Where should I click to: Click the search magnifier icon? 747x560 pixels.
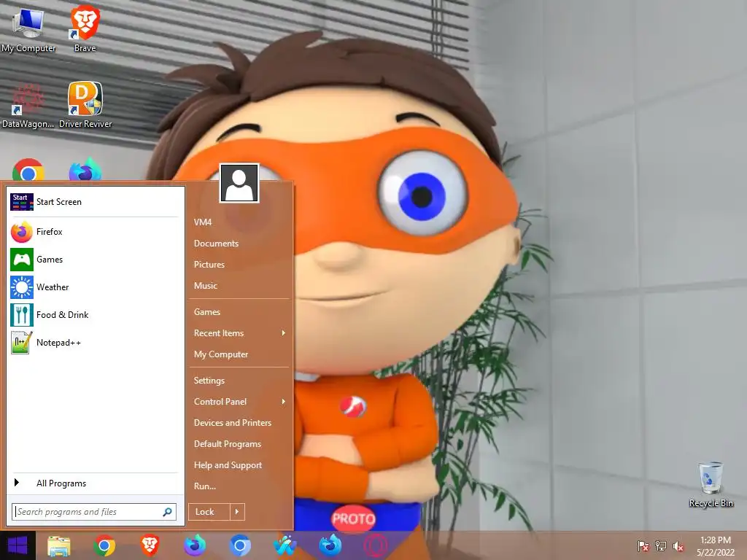[167, 512]
